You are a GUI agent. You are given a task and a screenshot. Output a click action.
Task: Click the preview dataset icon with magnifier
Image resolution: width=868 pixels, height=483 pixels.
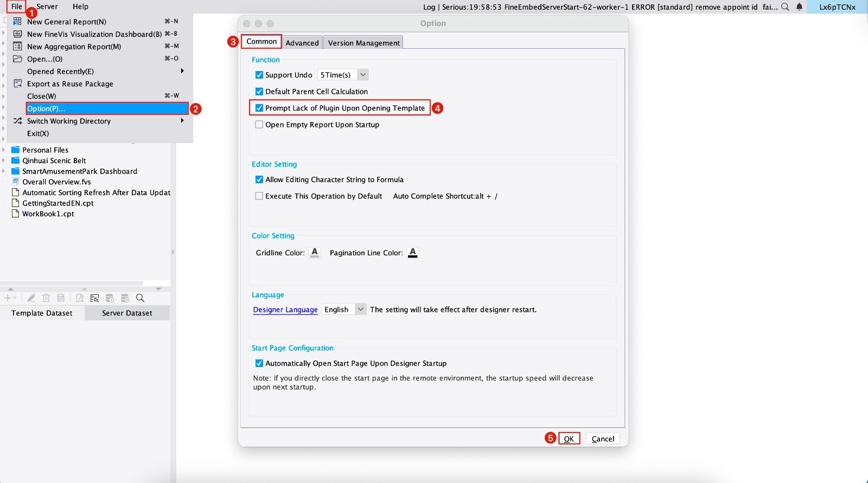80,298
